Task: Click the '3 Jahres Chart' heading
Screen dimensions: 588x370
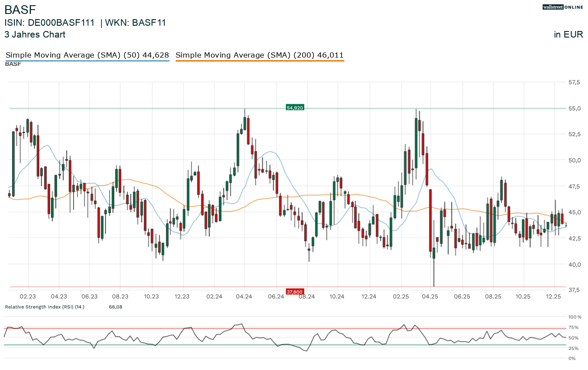Action: coord(35,34)
